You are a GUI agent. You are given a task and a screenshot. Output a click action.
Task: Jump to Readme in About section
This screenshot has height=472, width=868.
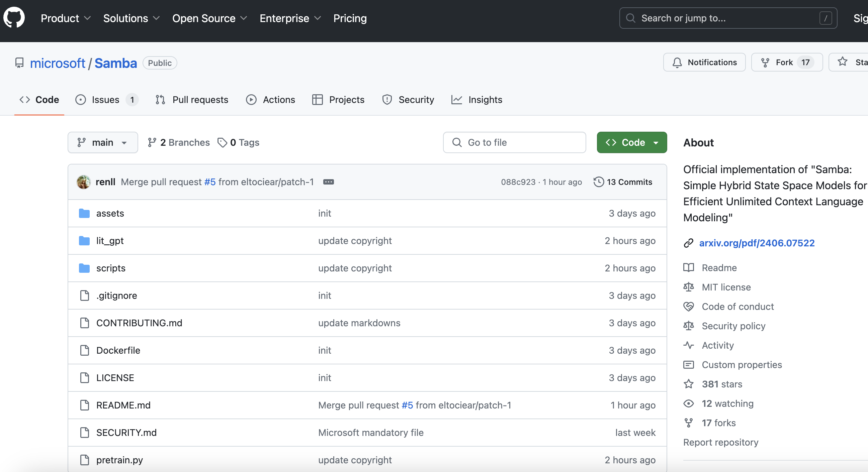pos(719,268)
